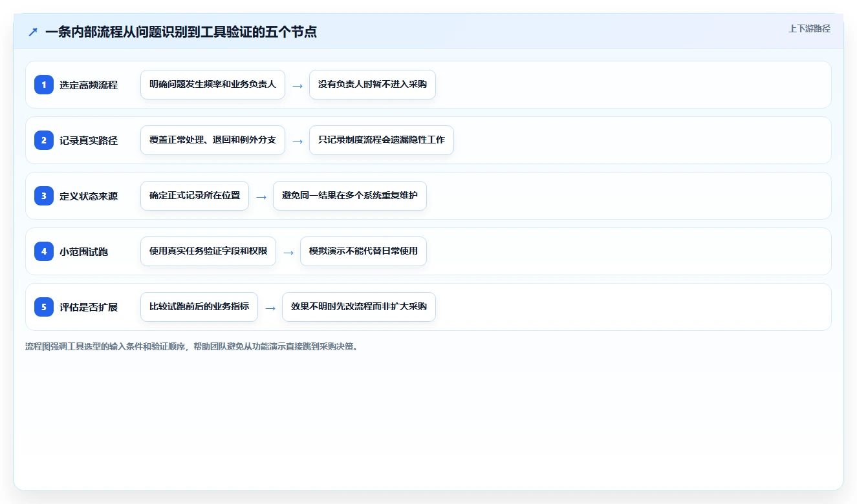Click the arrow after 明确问题发生频率和业务负责人

298,85
